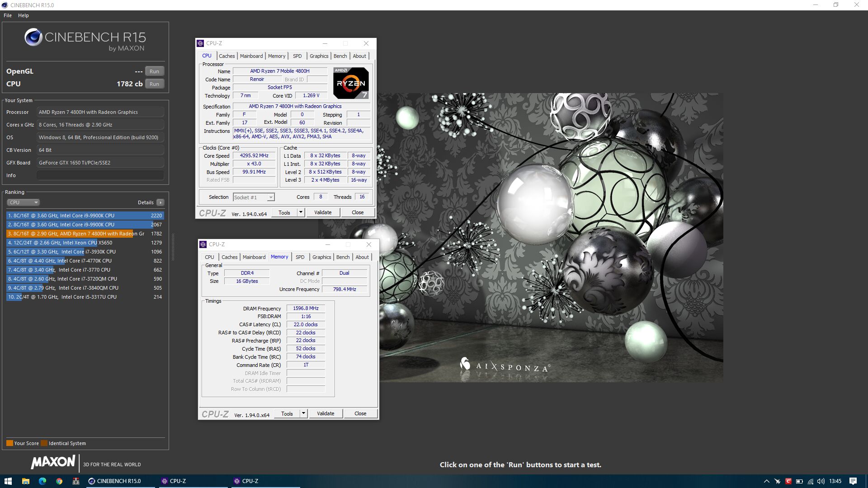Click the AMD Ryzen 7 logo image
The image size is (868, 488).
coord(351,83)
